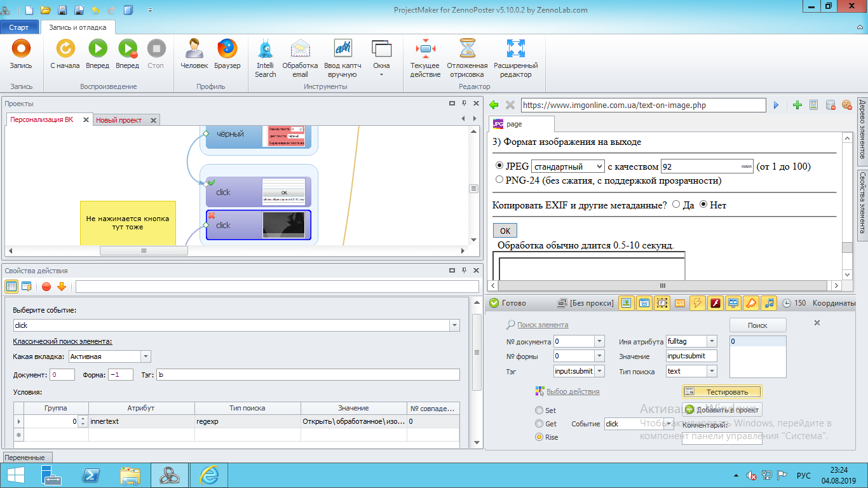
Task: Toggle the breakpoint red circle in action properties
Action: tap(46, 287)
